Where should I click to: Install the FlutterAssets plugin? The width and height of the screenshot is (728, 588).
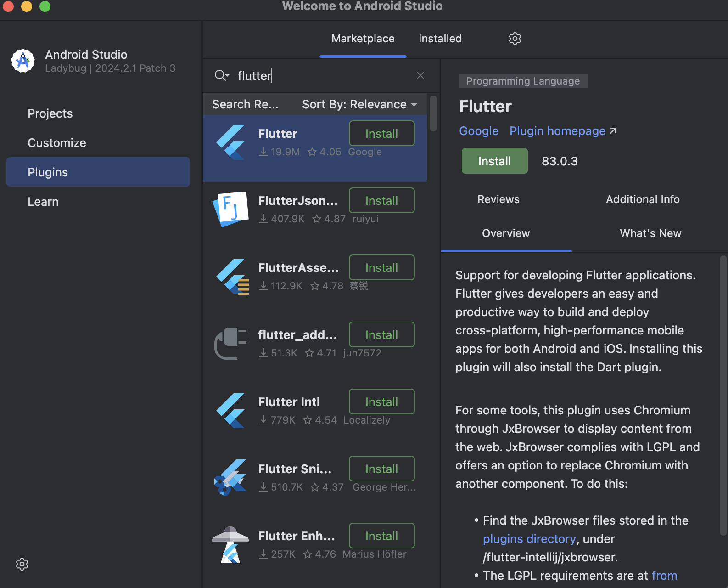382,267
